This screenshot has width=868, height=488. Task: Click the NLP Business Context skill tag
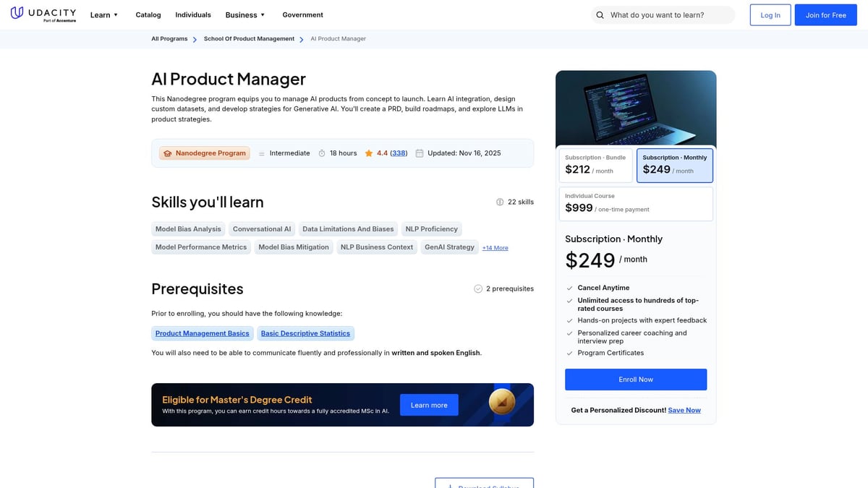[x=377, y=247]
